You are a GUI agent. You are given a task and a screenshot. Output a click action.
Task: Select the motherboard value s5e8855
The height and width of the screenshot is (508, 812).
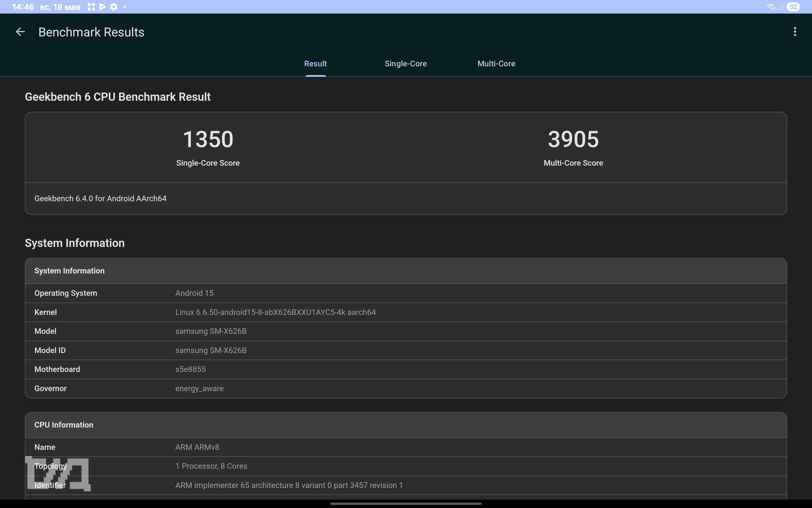tap(190, 369)
